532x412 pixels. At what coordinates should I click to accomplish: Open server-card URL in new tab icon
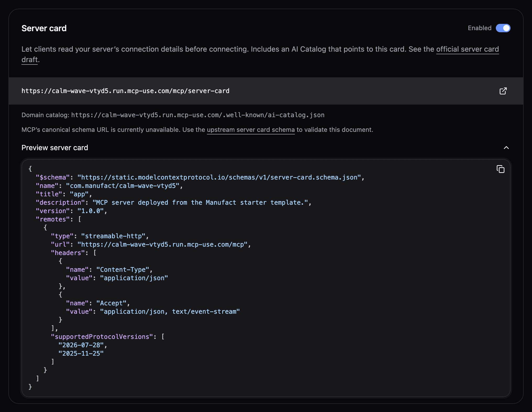click(x=503, y=91)
